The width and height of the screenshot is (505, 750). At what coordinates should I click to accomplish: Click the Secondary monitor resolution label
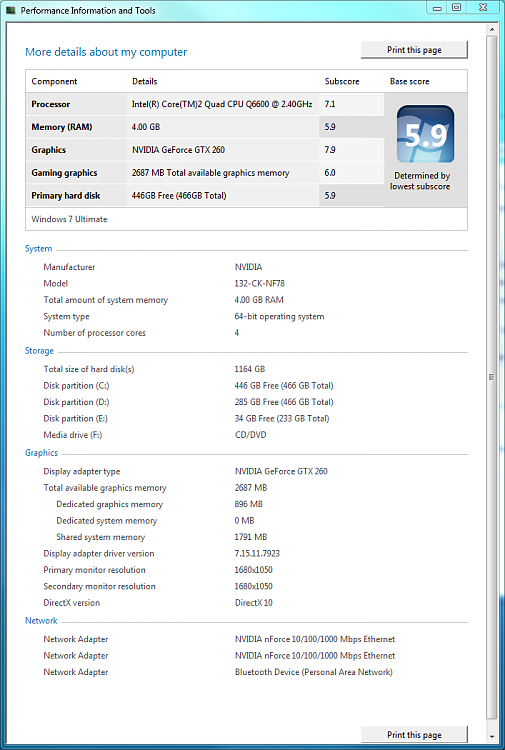pos(99,586)
